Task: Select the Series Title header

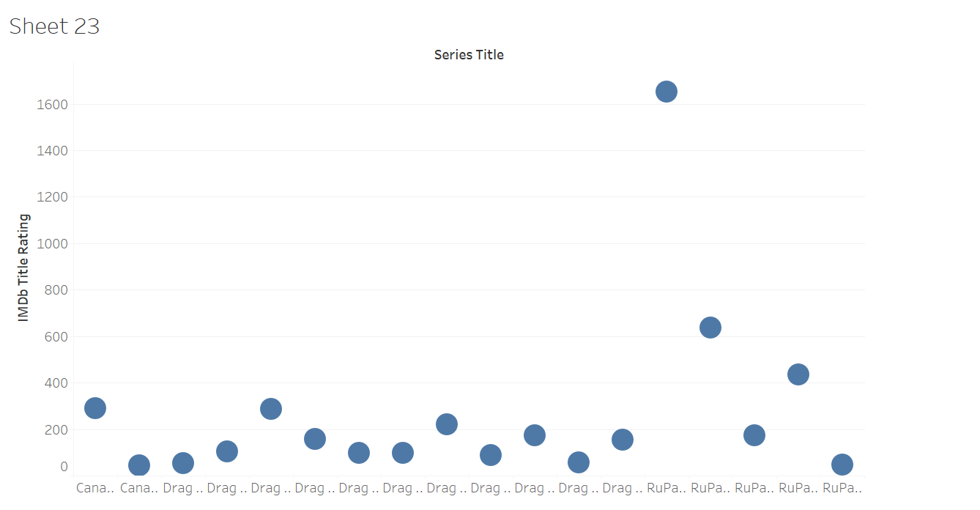Action: tap(469, 55)
